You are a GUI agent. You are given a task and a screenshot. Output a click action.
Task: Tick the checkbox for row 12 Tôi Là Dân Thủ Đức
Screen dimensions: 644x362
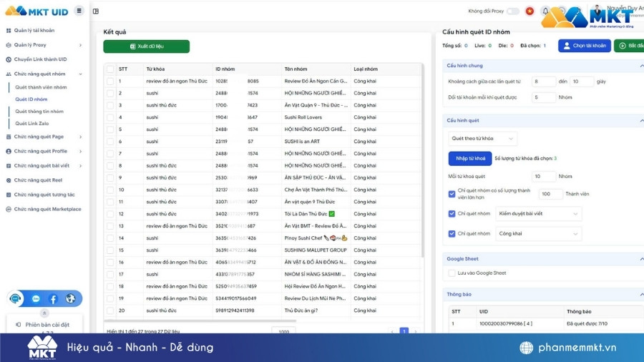[110, 214]
